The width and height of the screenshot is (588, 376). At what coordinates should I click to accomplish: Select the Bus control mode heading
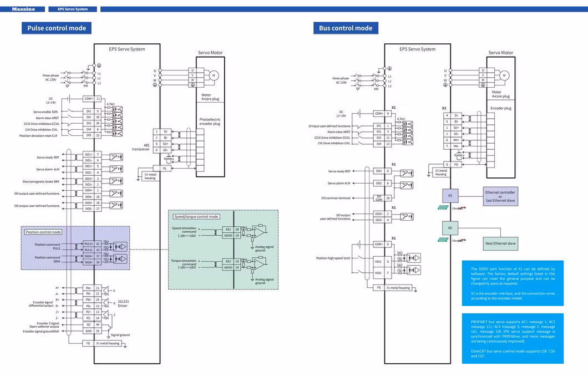tap(346, 28)
